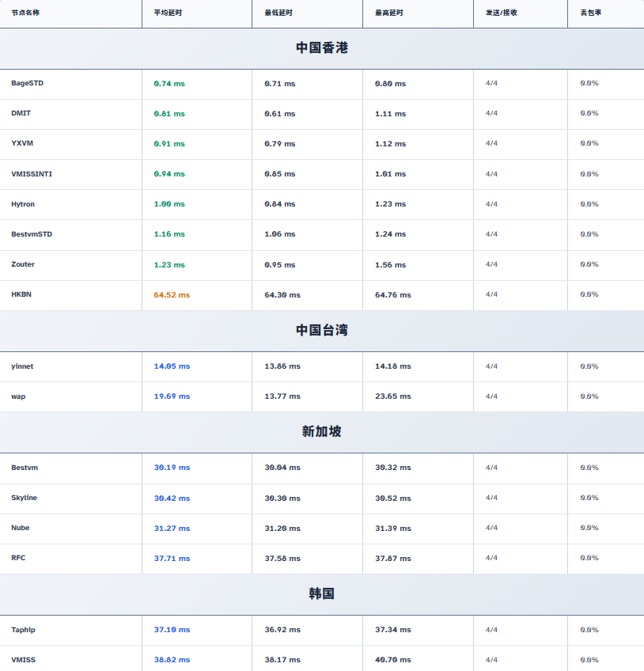The image size is (644, 671).
Task: Select the DMIT node row name
Action: (x=21, y=113)
